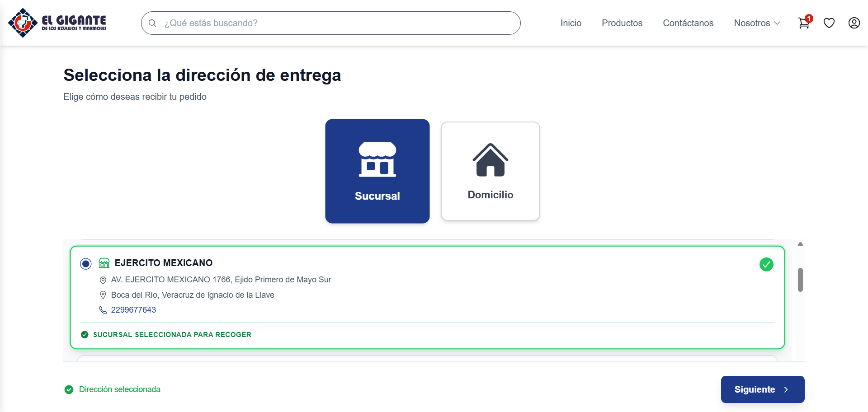868x412 pixels.
Task: Open the user account icon
Action: click(854, 23)
